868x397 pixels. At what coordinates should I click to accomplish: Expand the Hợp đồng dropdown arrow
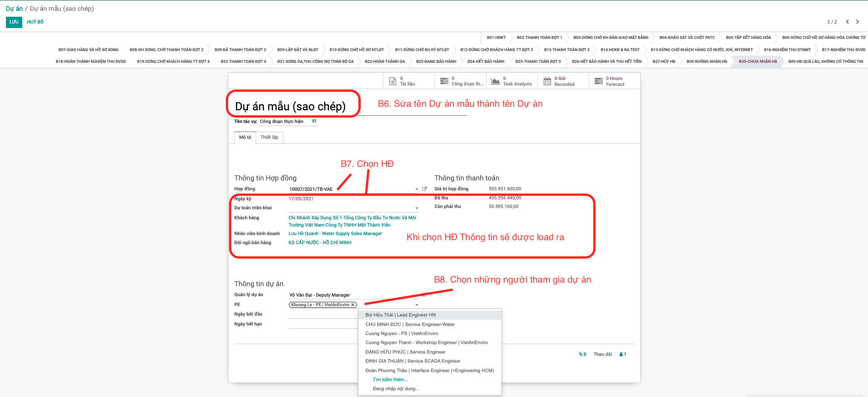click(416, 189)
